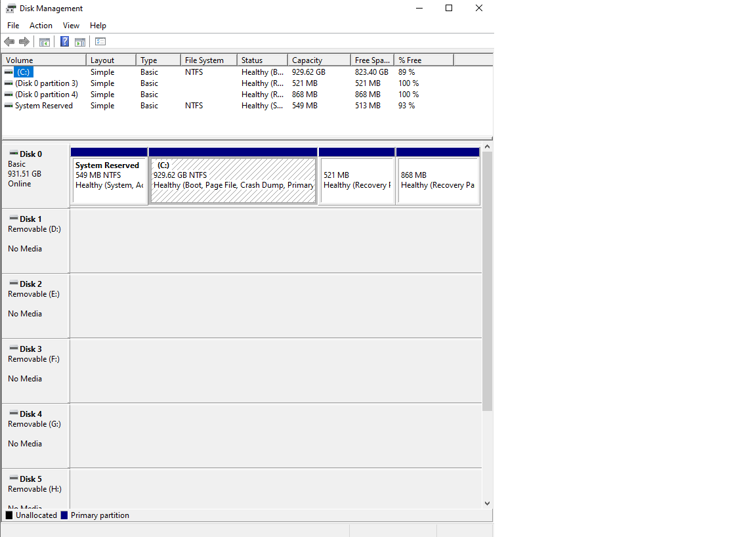This screenshot has height=537, width=756.
Task: Click the scroll up arrow of disk pane
Action: (x=488, y=146)
